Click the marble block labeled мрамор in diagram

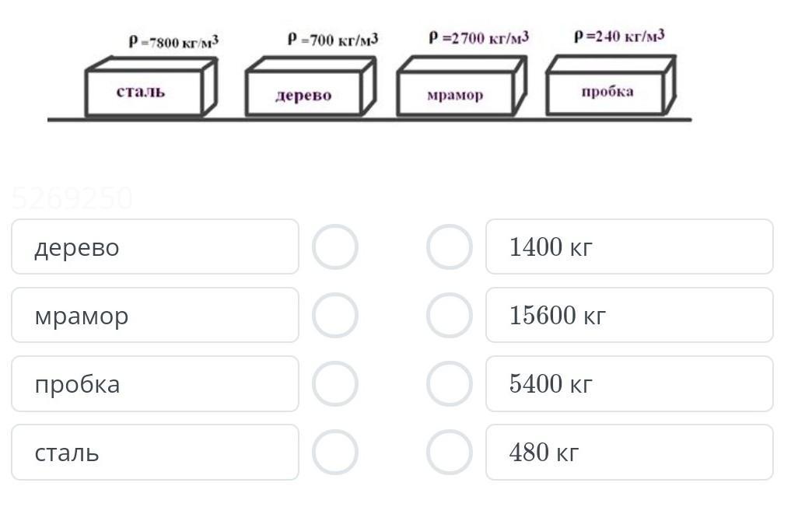(462, 86)
